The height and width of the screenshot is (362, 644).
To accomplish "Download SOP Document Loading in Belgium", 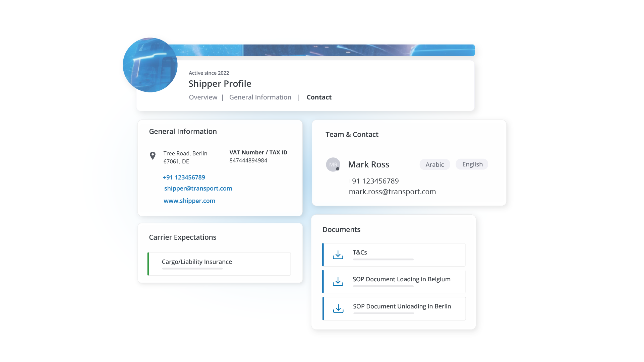I will click(338, 282).
